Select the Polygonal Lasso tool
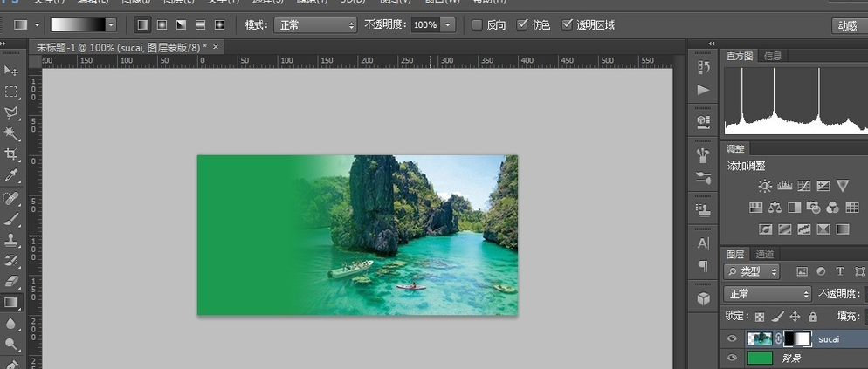The image size is (868, 369). pyautogui.click(x=11, y=113)
